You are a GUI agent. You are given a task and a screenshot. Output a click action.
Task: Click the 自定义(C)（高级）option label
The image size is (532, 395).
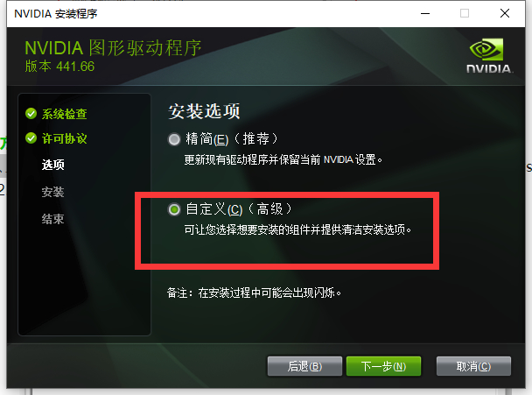tap(239, 208)
